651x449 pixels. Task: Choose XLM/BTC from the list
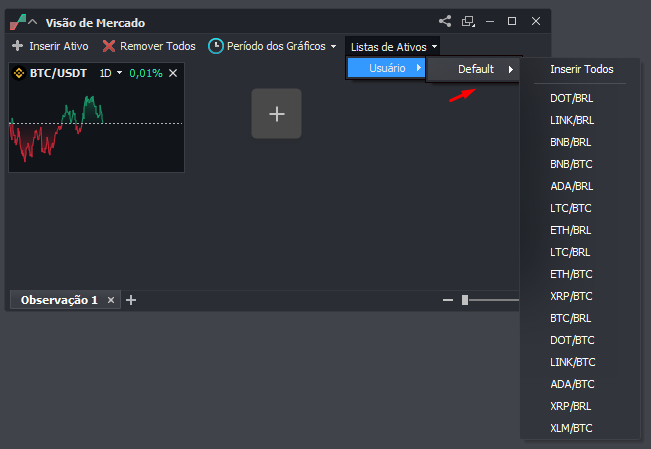click(x=571, y=429)
